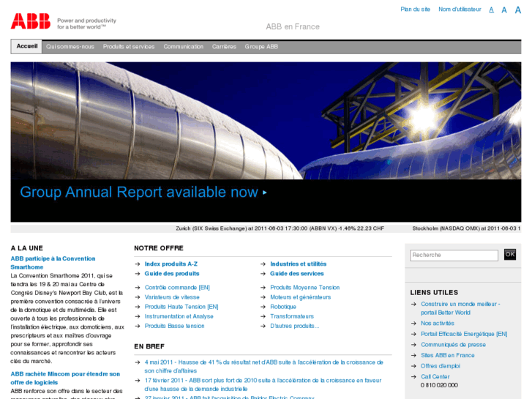Viewport: 532px width, 399px height.
Task: Open Produits Haute Tension [EN] link
Action: tap(181, 307)
